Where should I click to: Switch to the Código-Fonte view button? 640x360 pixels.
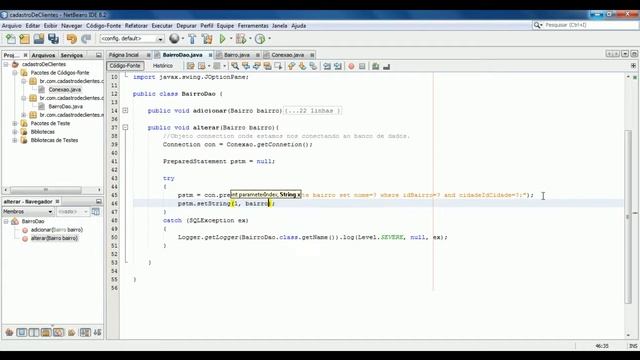click(x=125, y=66)
